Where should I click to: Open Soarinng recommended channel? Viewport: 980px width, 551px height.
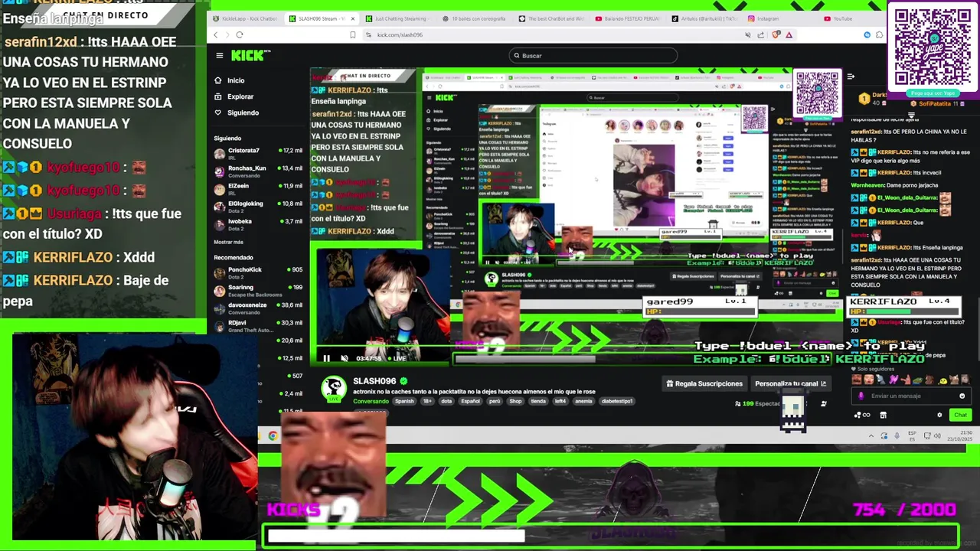coord(259,290)
